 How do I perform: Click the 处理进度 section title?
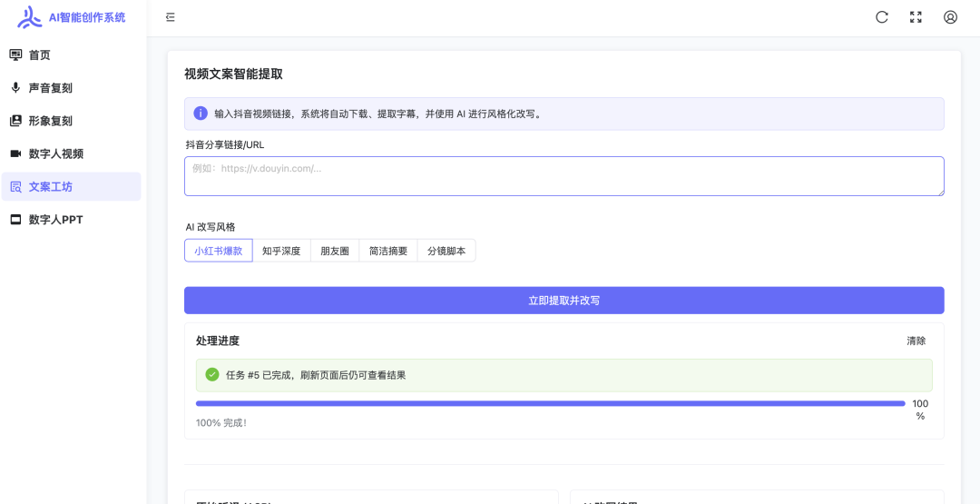click(218, 341)
